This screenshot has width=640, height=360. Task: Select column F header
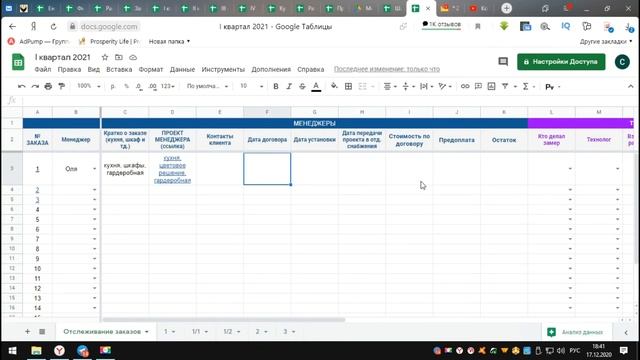[x=267, y=112]
